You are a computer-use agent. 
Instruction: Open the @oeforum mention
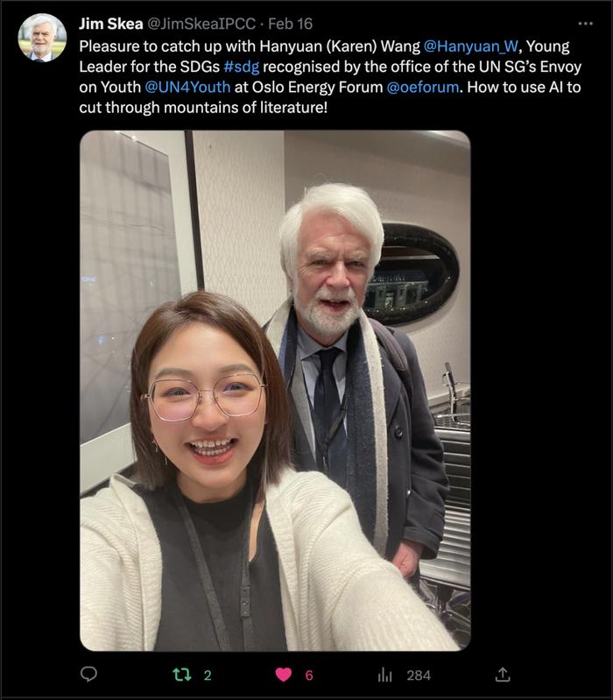422,87
